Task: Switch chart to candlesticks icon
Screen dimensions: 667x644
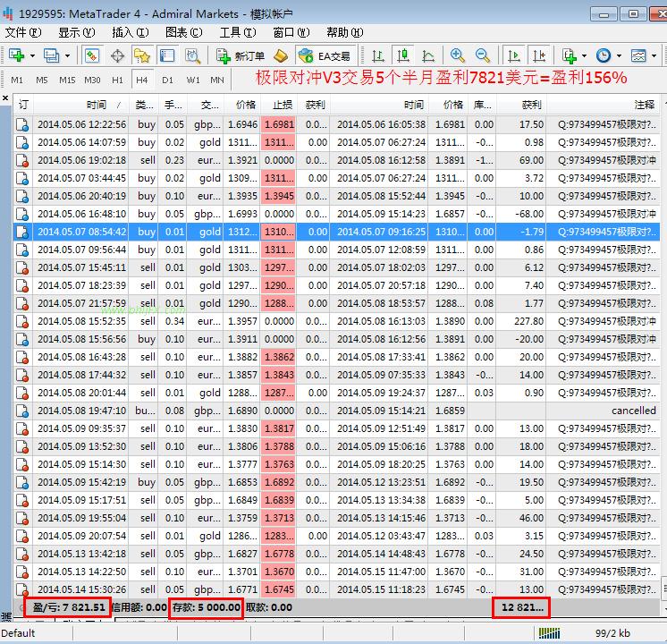Action: 403,55
